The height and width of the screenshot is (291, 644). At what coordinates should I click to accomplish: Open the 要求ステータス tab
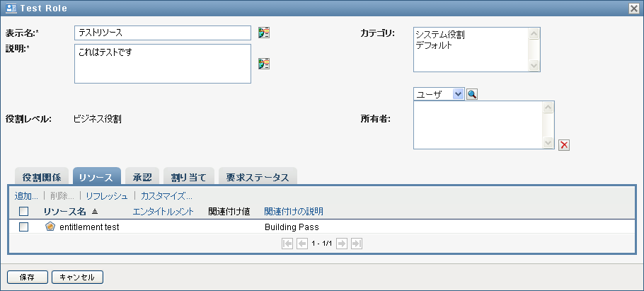point(258,178)
